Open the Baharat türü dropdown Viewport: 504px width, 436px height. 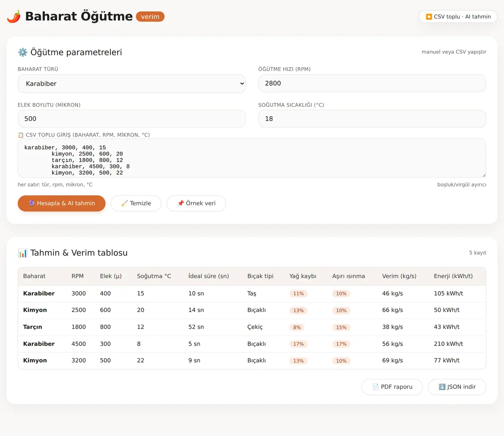(131, 84)
